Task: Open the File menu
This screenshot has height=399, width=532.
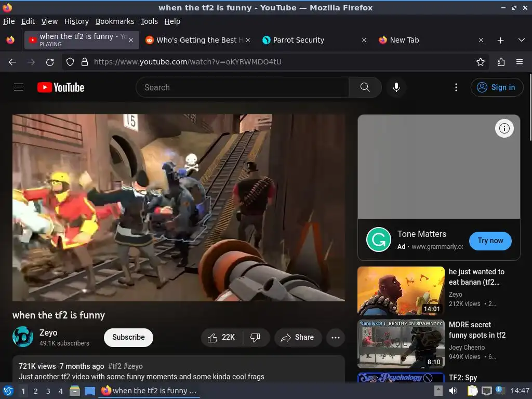Action: [9, 21]
